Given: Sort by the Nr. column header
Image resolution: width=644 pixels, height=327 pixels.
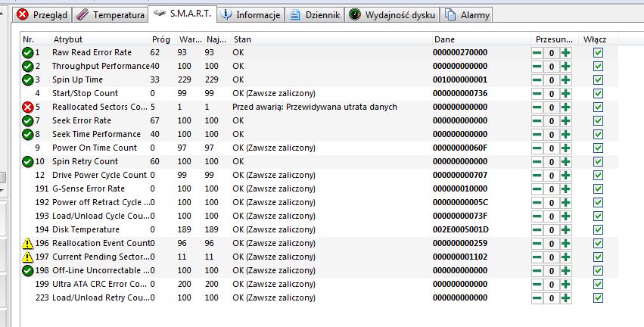Looking at the screenshot, I should click(36, 39).
